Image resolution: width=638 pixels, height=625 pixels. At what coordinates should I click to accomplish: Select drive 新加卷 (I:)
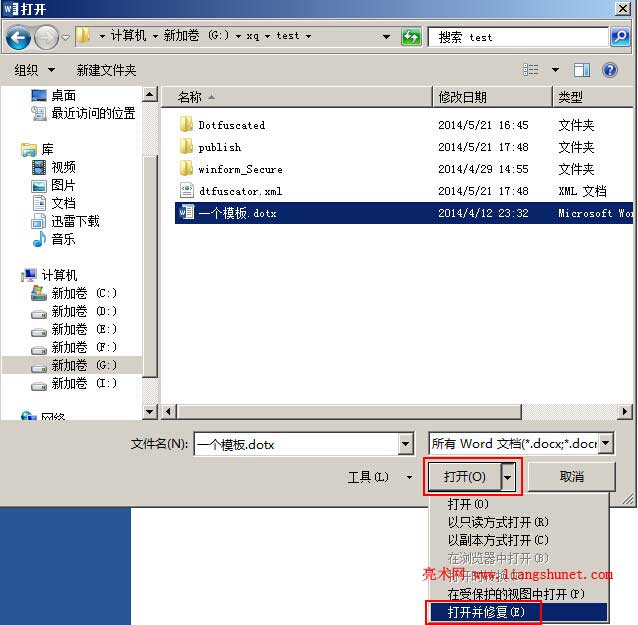[74, 383]
